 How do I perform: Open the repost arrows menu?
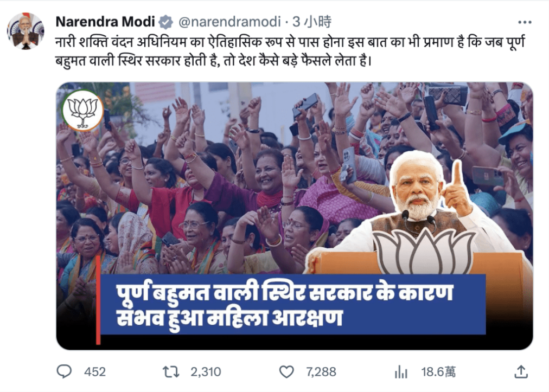(171, 372)
